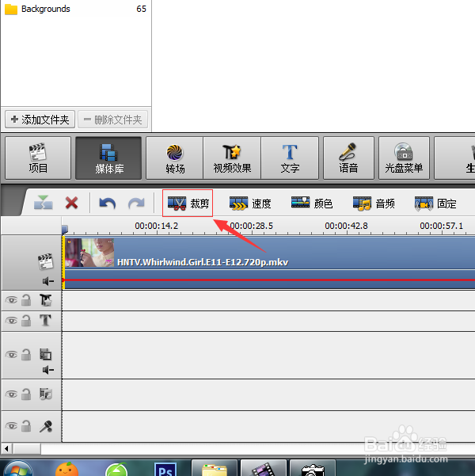Toggle visibility of the voice recording track
The image size is (475, 476).
click(x=11, y=426)
